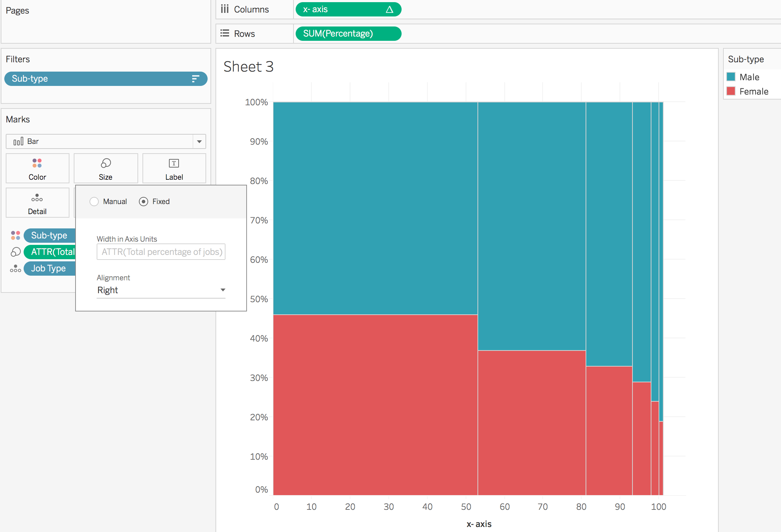The width and height of the screenshot is (781, 532).
Task: Click the Detail marks card icon
Action: tap(37, 198)
